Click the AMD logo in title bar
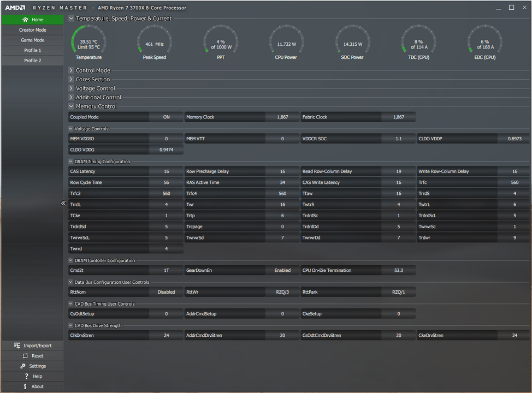Screen dimensions: 532x393 pyautogui.click(x=15, y=8)
